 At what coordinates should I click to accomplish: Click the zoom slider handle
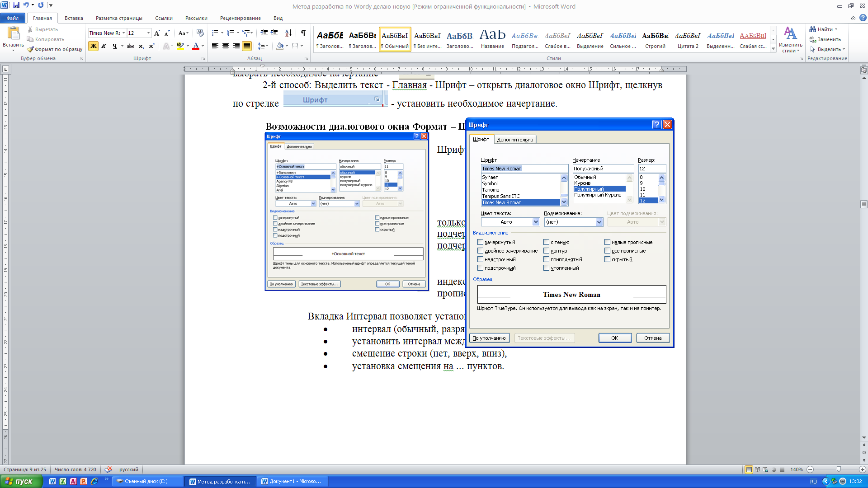(839, 469)
